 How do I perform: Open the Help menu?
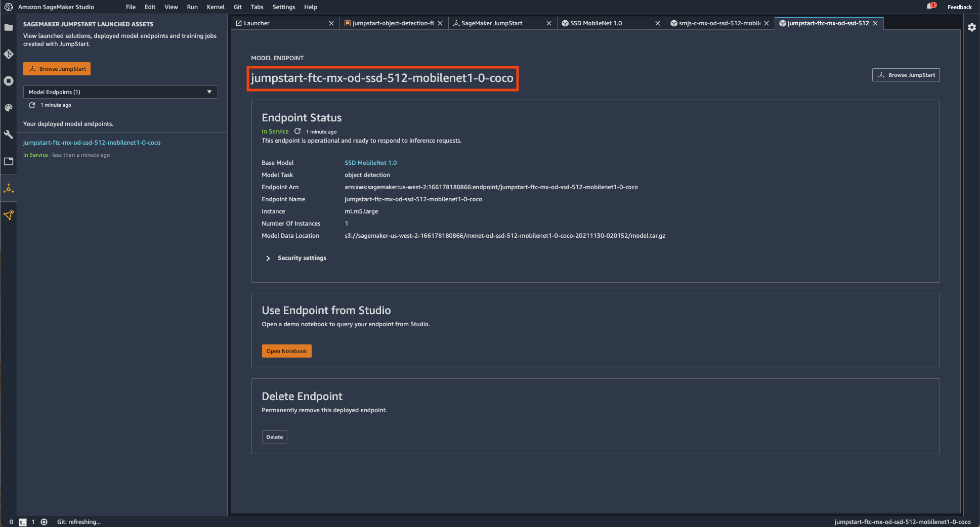click(x=311, y=7)
